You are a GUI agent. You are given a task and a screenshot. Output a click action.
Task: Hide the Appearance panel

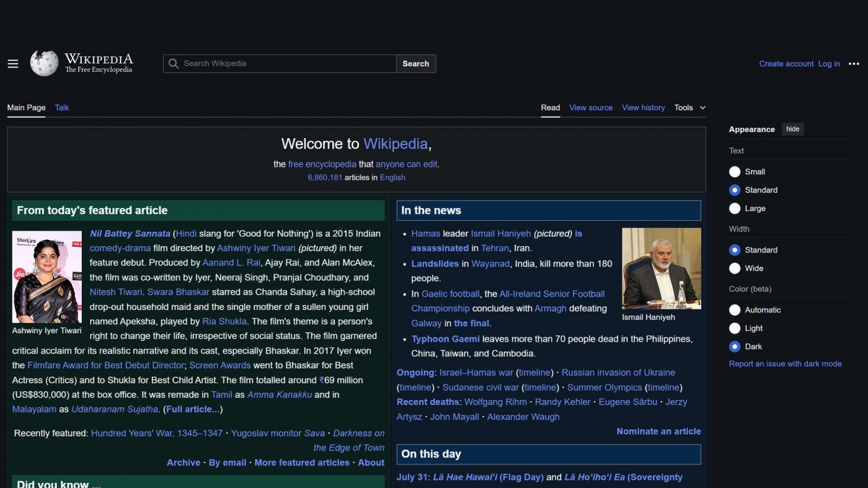(x=792, y=129)
